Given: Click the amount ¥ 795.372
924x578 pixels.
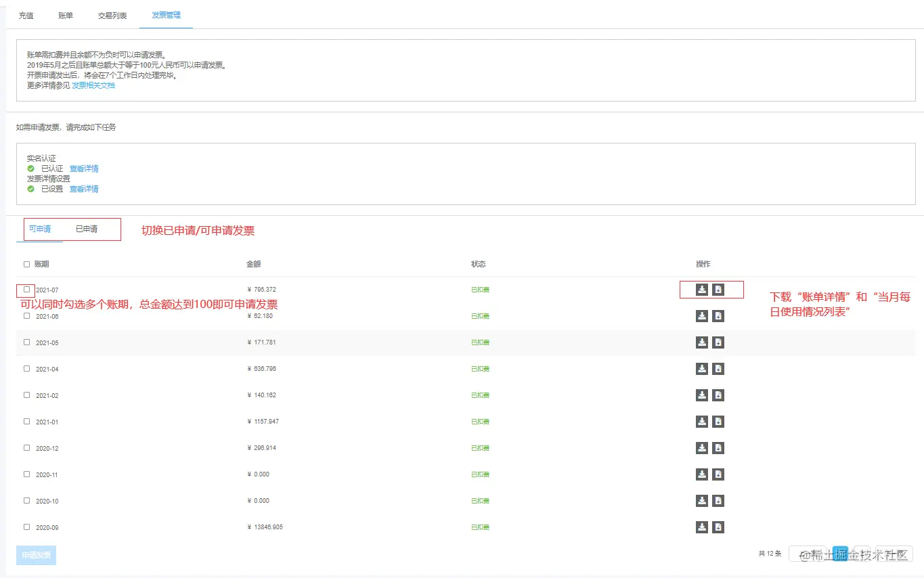Looking at the screenshot, I should click(262, 290).
